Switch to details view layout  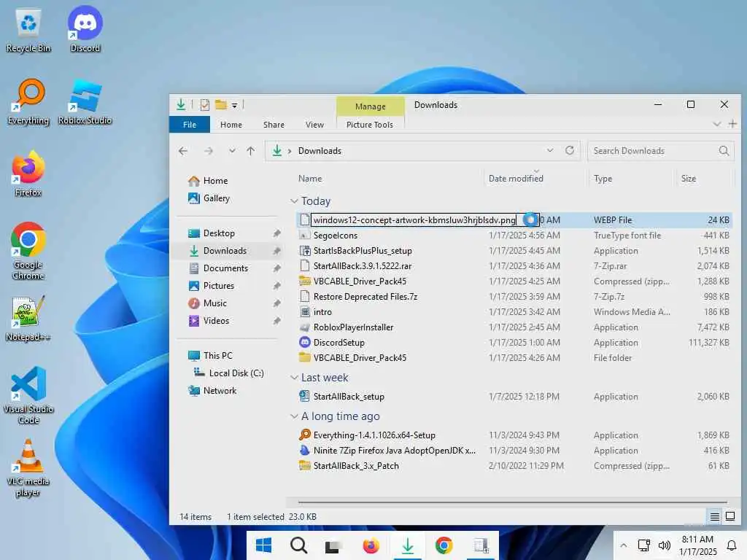[x=715, y=516]
